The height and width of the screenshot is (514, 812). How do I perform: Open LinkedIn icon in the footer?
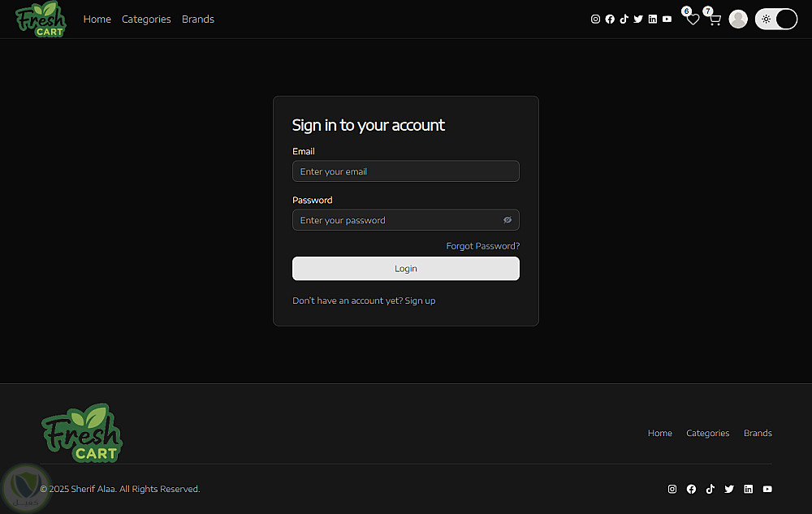(748, 489)
